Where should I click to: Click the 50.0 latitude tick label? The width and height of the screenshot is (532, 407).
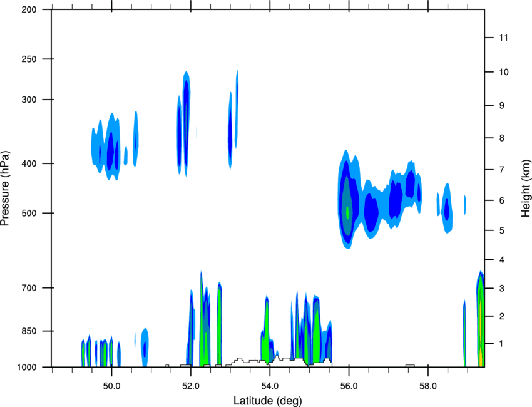point(111,386)
